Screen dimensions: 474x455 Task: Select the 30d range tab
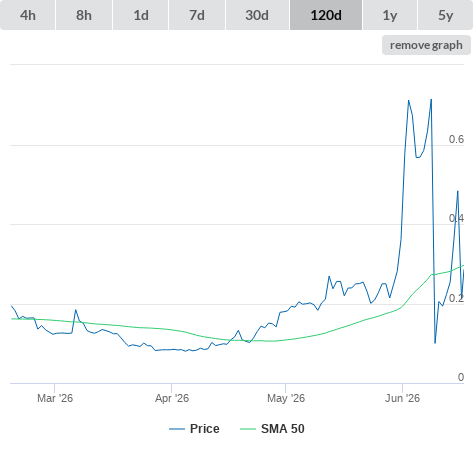click(x=257, y=15)
